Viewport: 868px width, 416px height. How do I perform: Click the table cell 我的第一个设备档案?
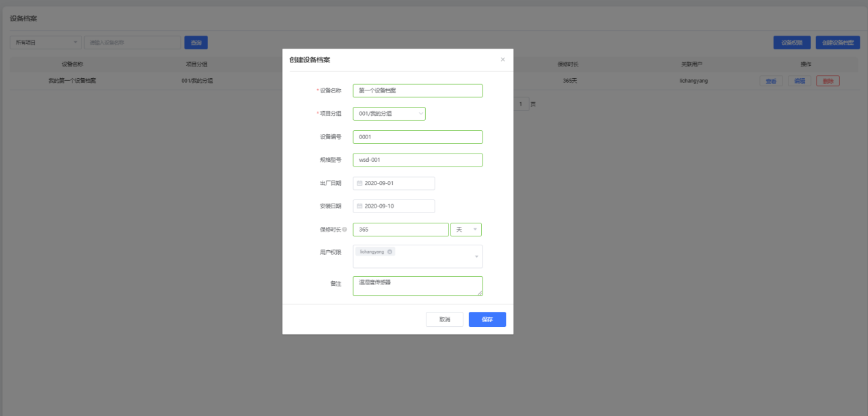click(72, 81)
